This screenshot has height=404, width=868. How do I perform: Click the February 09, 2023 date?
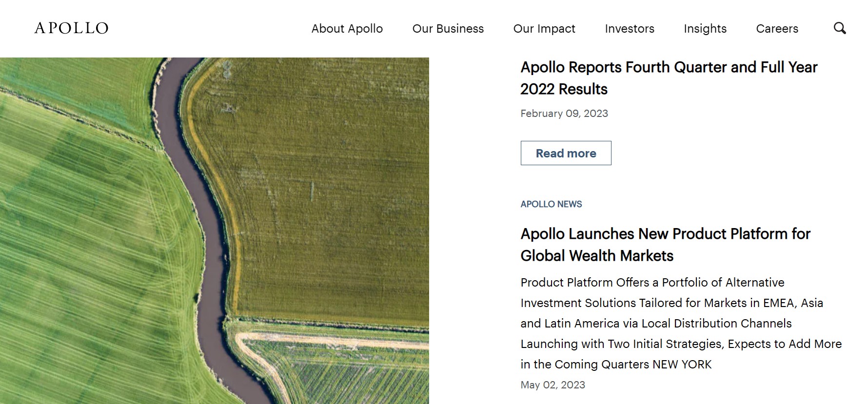coord(564,114)
